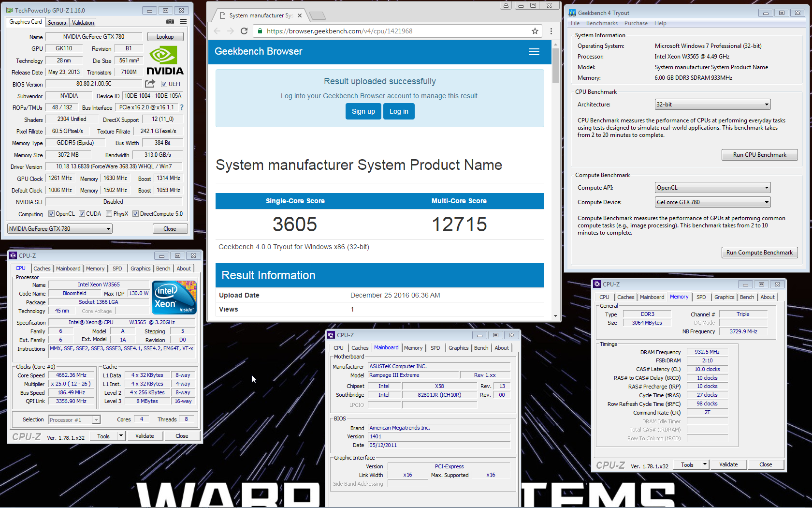Image resolution: width=812 pixels, height=508 pixels.
Task: Click the Sign up button
Action: 363,111
